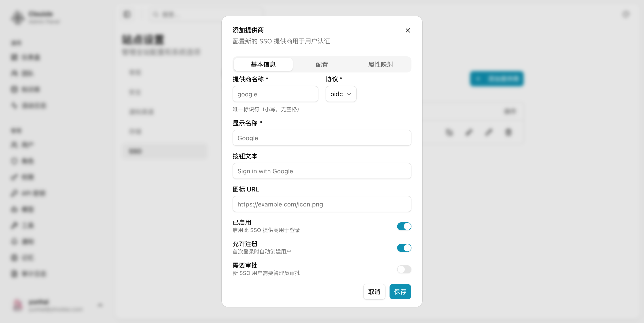Enable the 需要审批 toggle
This screenshot has height=323, width=644.
(x=404, y=270)
